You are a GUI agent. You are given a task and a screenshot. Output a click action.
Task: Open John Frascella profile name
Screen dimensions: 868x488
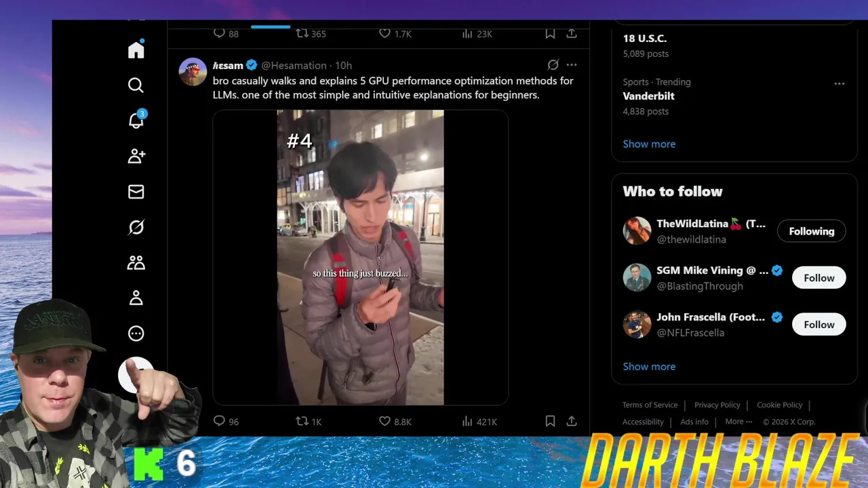710,317
